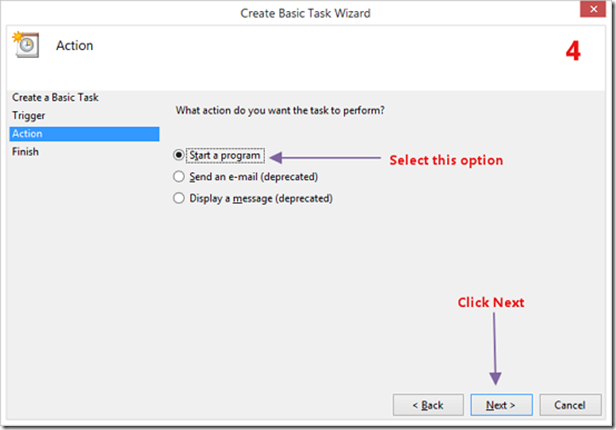616x430 pixels.
Task: Cancel the wizard with the Cancel button
Action: (570, 405)
